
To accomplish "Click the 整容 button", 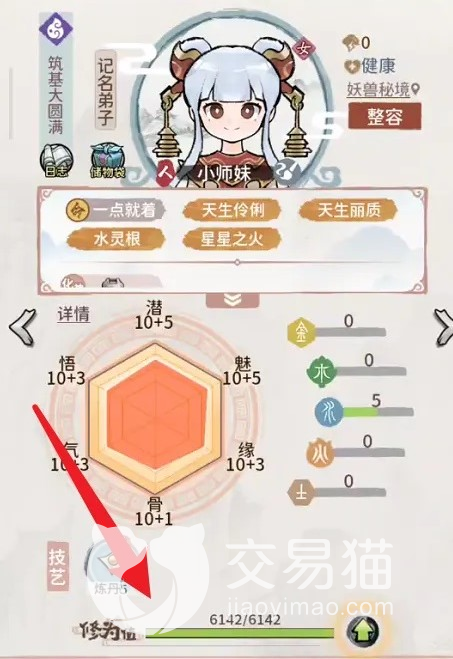I will click(385, 116).
